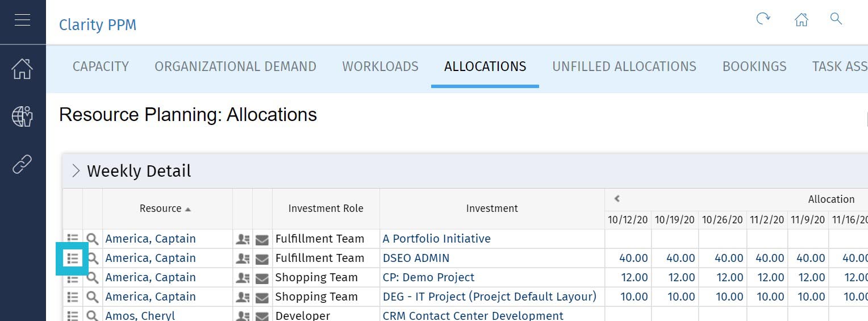The width and height of the screenshot is (868, 321).
Task: Click the header search magnifier icon
Action: click(836, 19)
